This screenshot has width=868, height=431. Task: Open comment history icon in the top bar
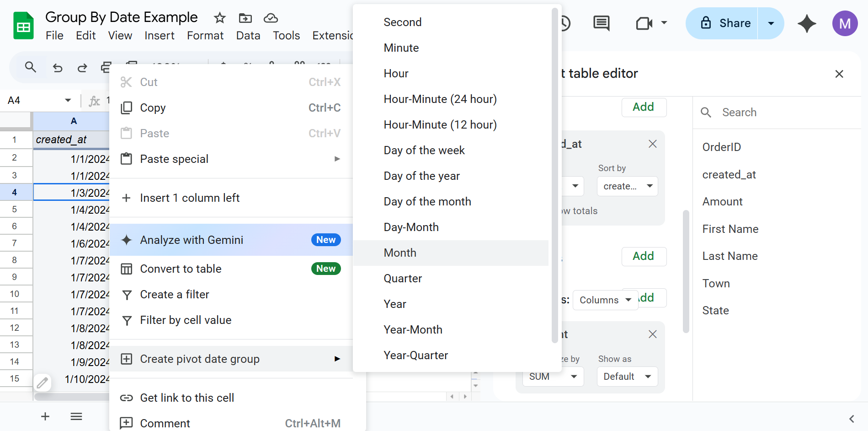coord(601,23)
